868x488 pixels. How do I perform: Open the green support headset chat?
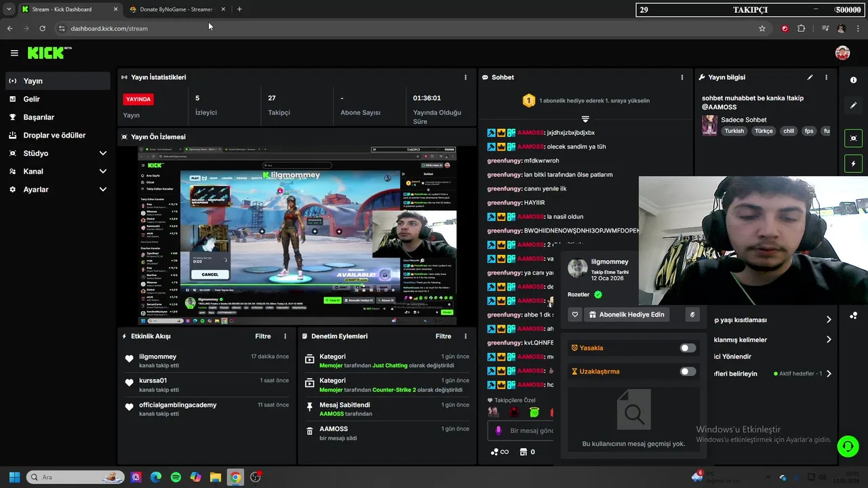848,446
